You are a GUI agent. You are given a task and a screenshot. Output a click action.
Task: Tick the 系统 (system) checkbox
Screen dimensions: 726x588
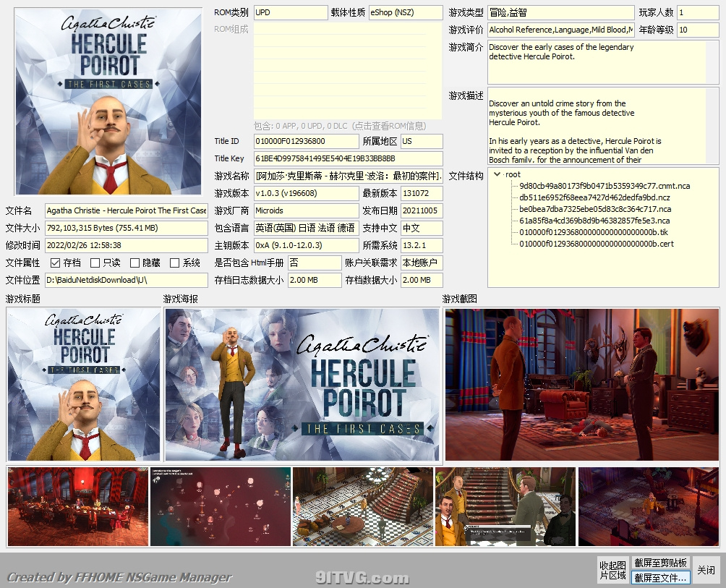coord(174,263)
